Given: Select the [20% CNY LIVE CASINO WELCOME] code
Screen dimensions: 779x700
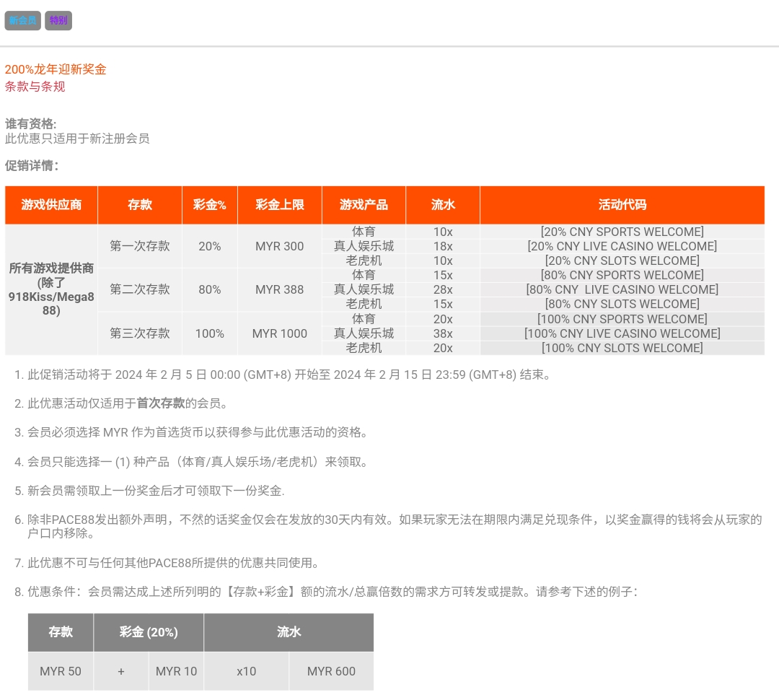Looking at the screenshot, I should 622,246.
